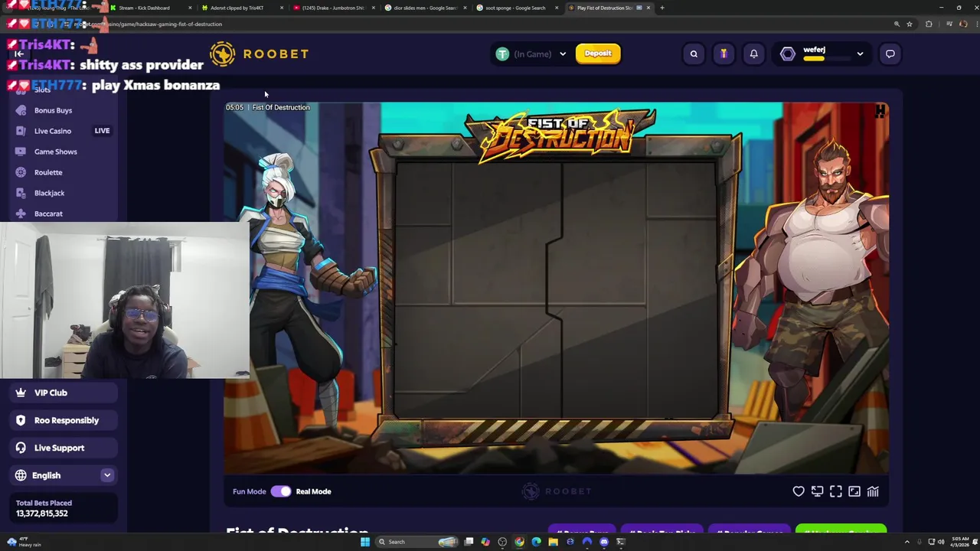
Task: Click the Fun Mode label
Action: coord(250,491)
